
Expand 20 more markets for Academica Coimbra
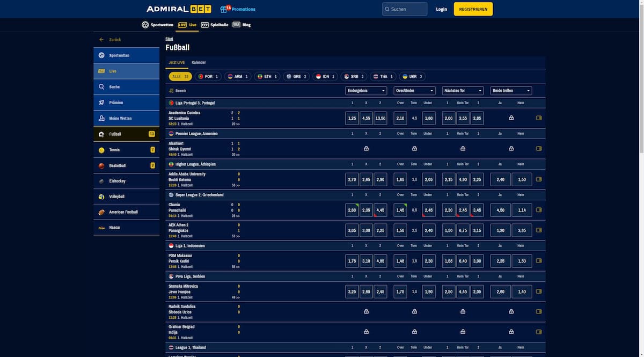pyautogui.click(x=236, y=124)
